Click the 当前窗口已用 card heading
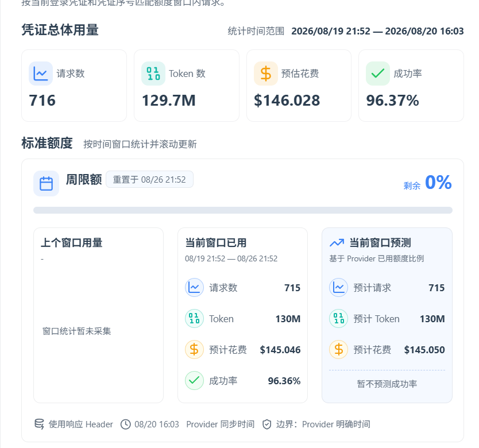The height and width of the screenshot is (448, 479). [x=216, y=243]
